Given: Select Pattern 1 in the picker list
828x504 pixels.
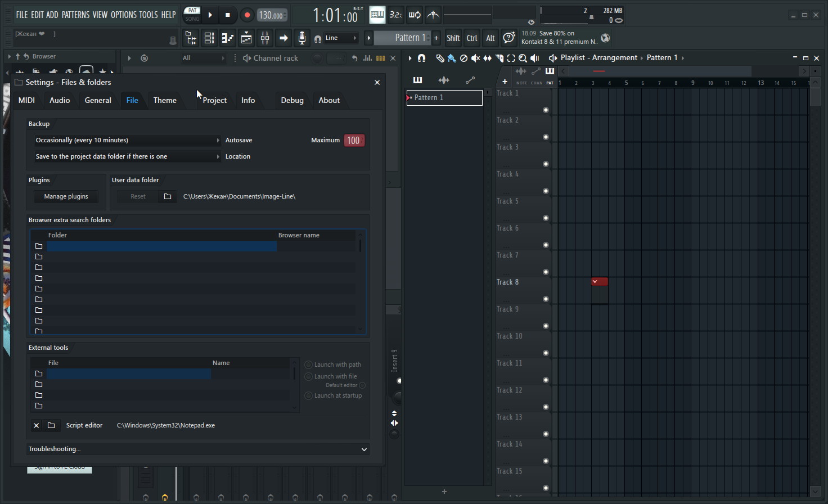Looking at the screenshot, I should click(444, 97).
